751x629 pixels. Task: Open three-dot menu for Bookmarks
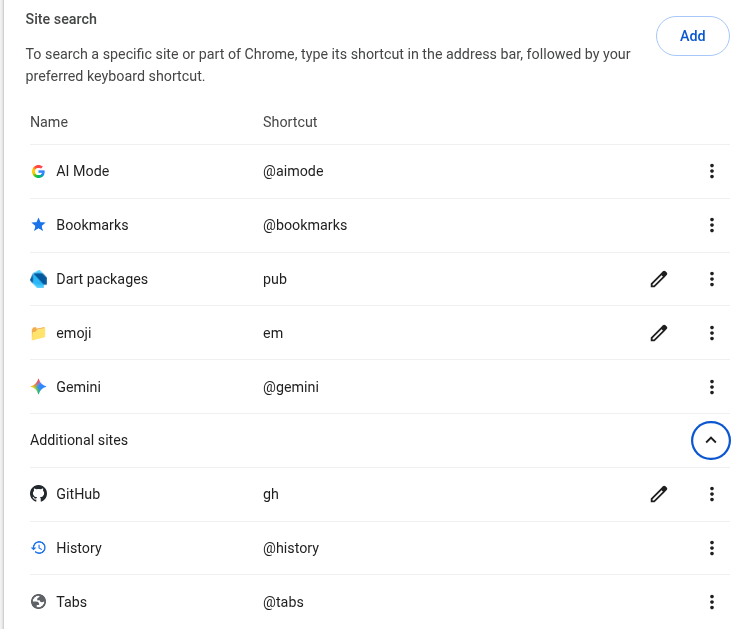pyautogui.click(x=712, y=225)
